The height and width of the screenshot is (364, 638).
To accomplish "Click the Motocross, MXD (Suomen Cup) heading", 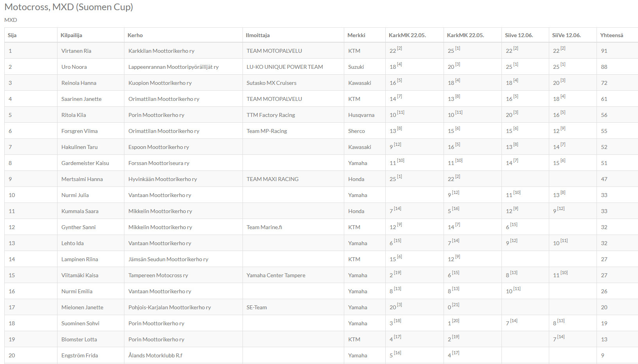I will [x=68, y=7].
